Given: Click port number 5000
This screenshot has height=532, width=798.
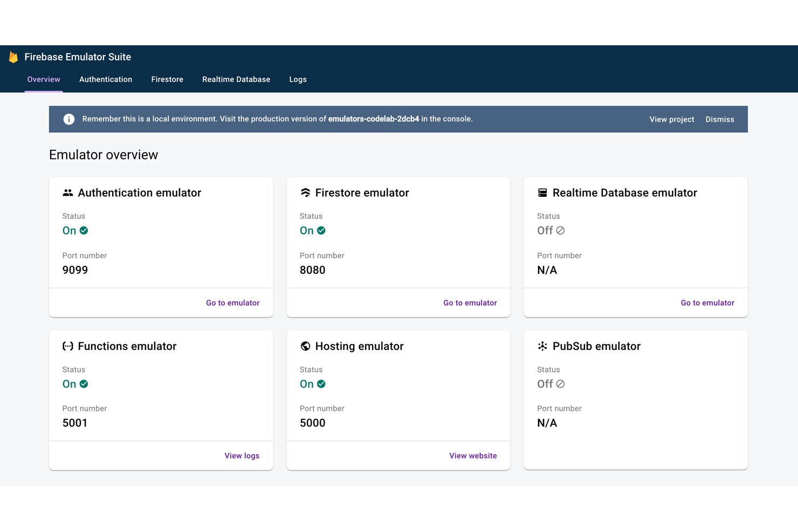Looking at the screenshot, I should click(x=313, y=423).
